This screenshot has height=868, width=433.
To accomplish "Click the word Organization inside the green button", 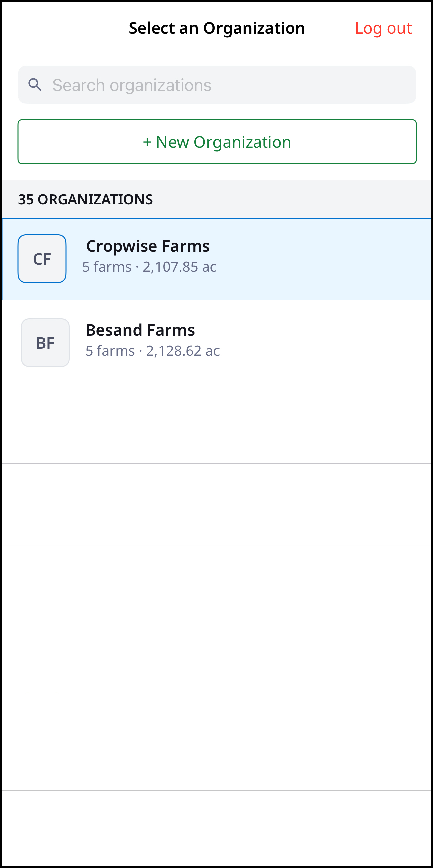I will (242, 142).
